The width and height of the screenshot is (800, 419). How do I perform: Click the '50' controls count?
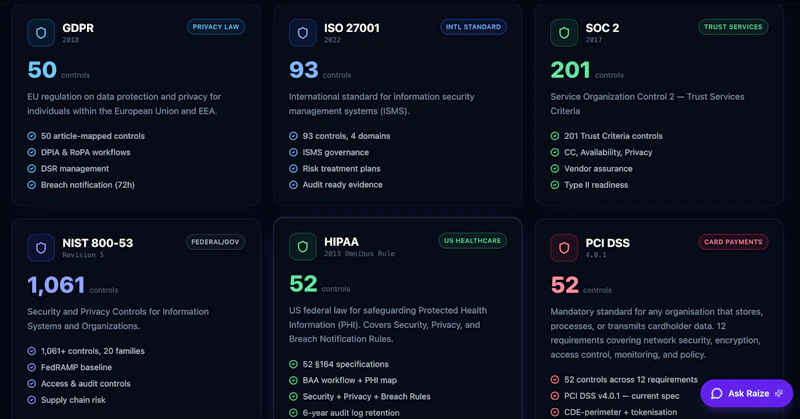click(x=42, y=70)
